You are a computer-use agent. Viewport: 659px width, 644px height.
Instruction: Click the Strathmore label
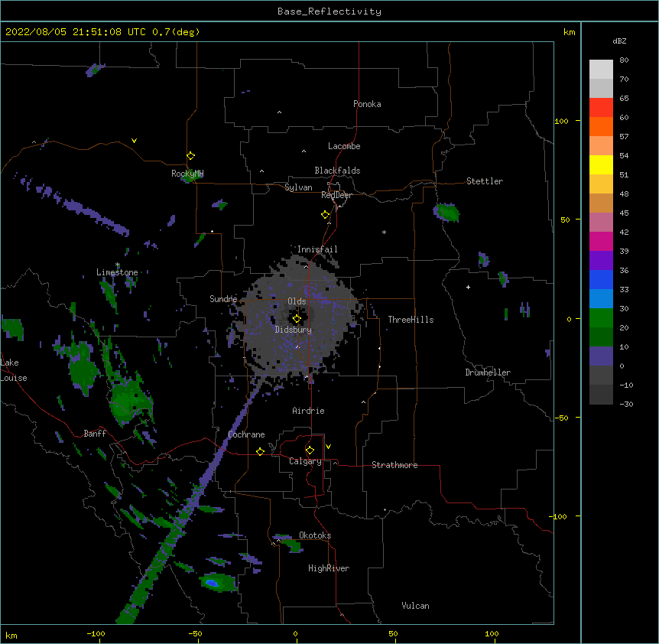(394, 465)
